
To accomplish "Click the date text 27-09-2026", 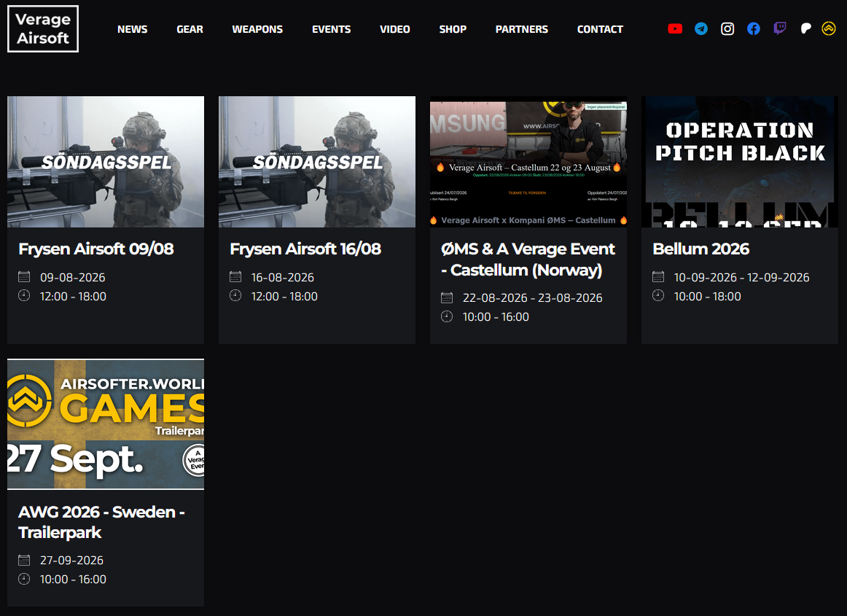I will click(72, 561).
